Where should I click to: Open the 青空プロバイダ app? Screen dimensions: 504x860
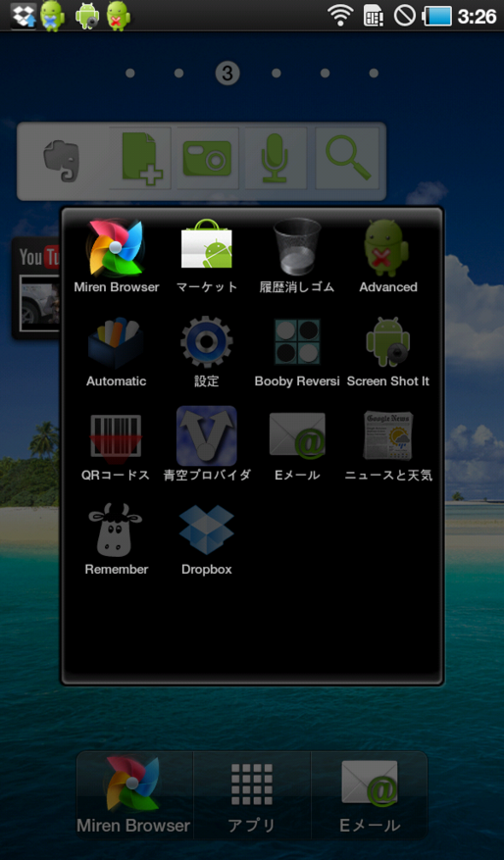[207, 444]
